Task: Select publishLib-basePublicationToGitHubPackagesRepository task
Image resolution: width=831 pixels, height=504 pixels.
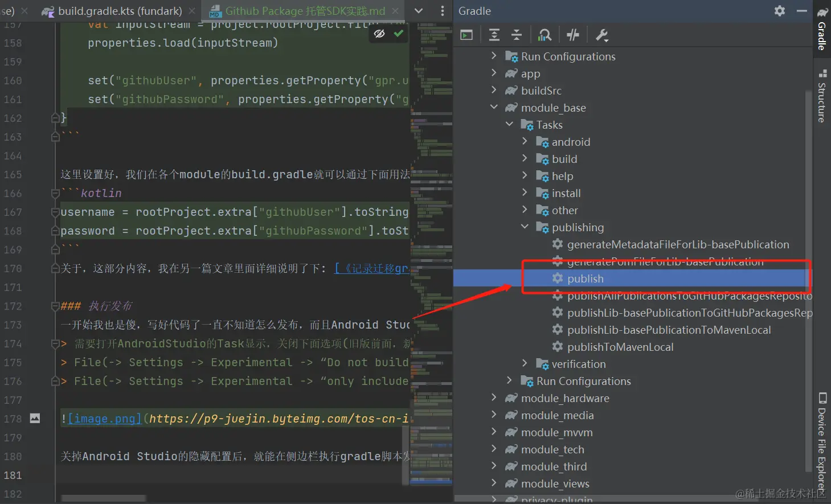Action: pyautogui.click(x=690, y=313)
